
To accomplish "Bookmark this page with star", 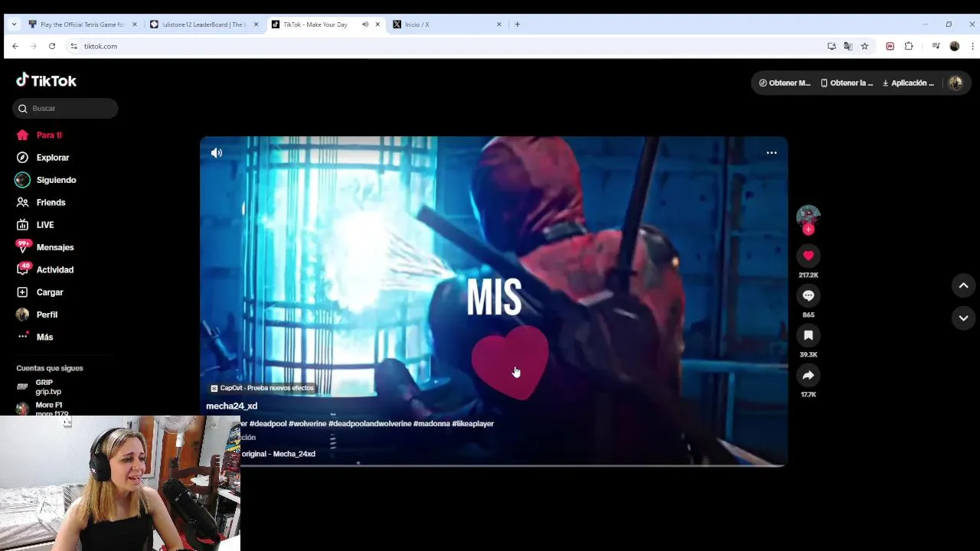I will point(864,46).
